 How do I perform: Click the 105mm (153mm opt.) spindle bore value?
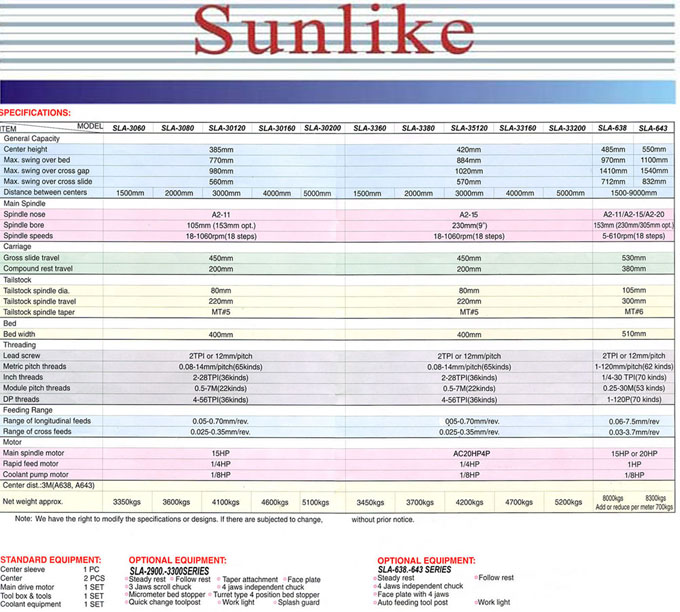[x=221, y=226]
